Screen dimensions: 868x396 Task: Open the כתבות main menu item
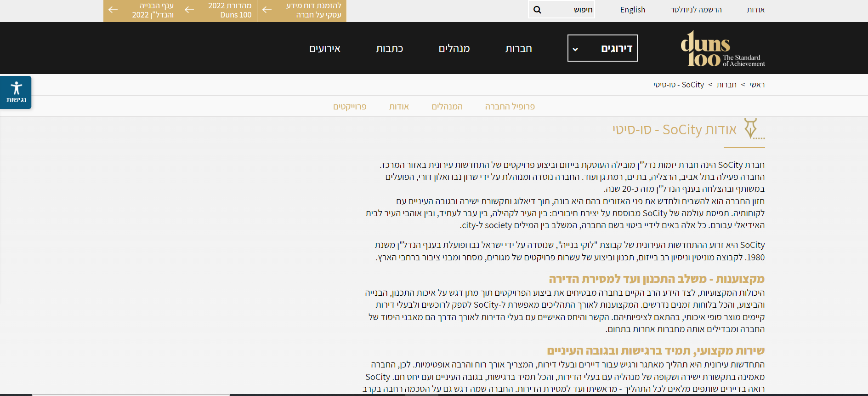(389, 48)
